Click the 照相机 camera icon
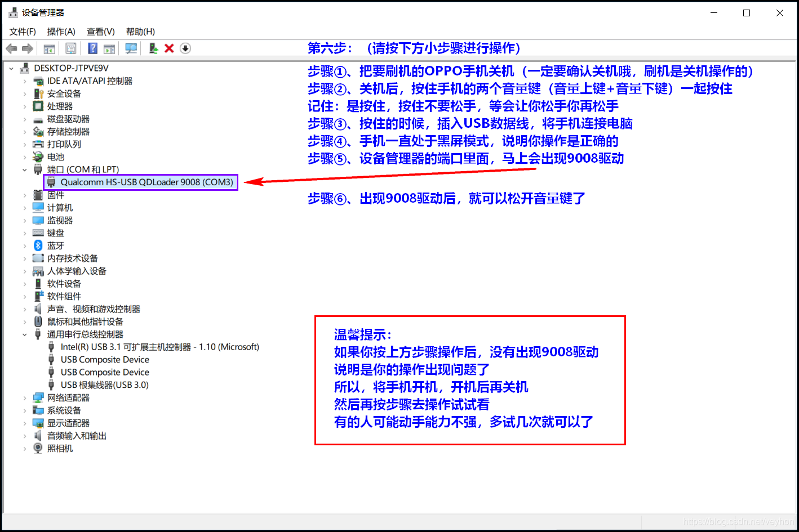This screenshot has height=532, width=799. 38,448
